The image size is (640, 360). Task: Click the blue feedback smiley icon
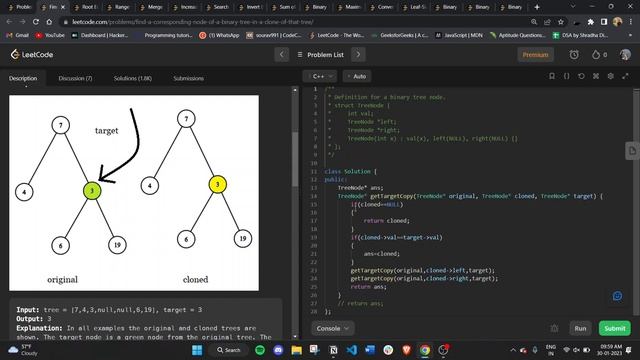tap(618, 296)
